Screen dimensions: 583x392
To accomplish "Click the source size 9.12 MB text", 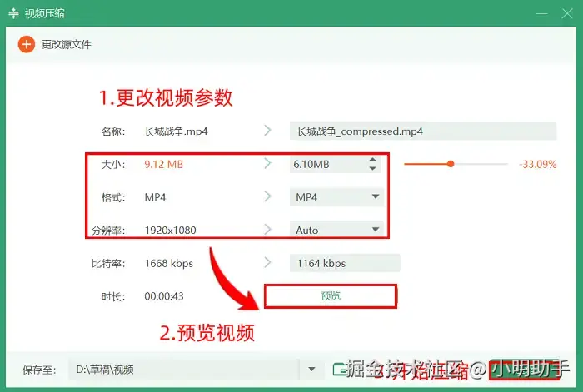I will coord(163,164).
